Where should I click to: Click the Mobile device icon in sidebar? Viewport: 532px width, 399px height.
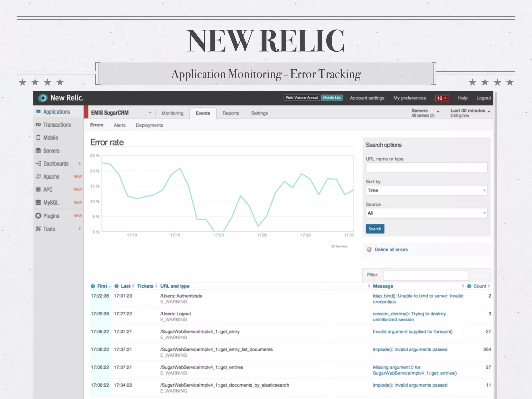coord(38,138)
